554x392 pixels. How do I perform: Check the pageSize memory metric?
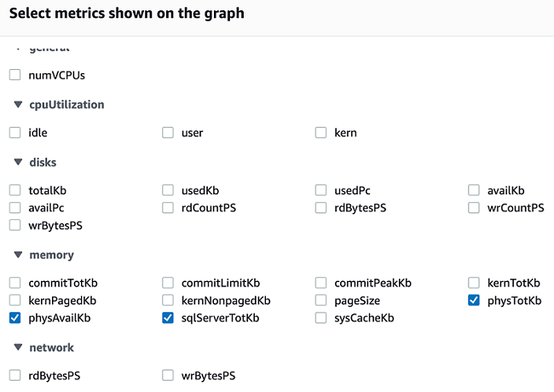click(321, 300)
